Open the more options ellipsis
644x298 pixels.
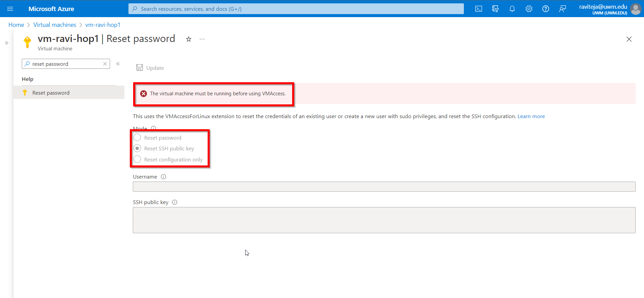click(202, 39)
